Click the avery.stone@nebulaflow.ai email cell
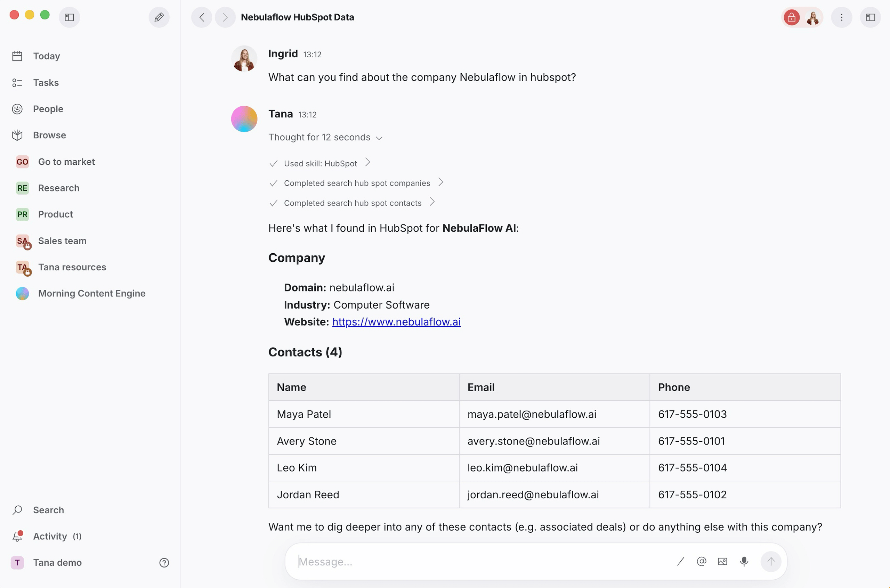 (x=554, y=441)
